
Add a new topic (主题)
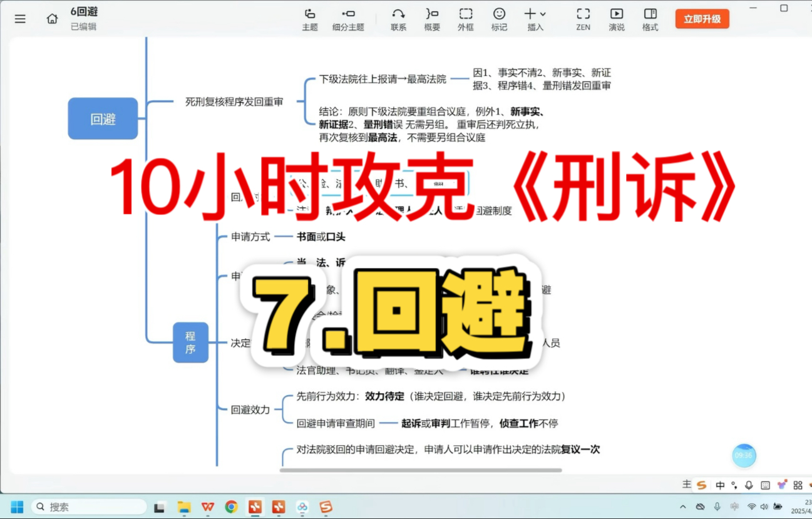click(310, 19)
